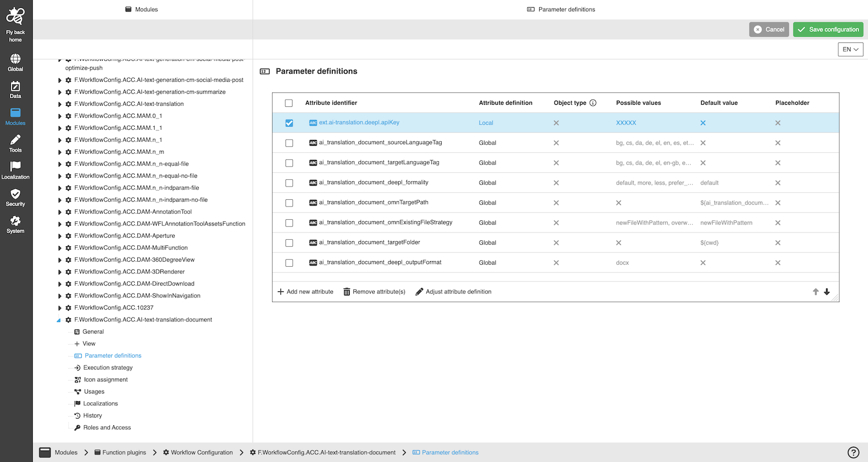
Task: Open Security shield icon
Action: pos(15,194)
